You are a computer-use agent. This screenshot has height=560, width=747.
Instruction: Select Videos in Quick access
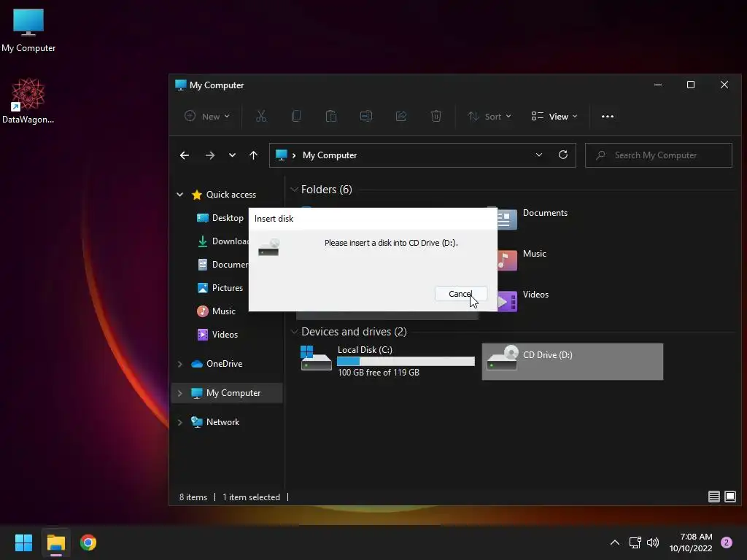[x=217, y=334]
